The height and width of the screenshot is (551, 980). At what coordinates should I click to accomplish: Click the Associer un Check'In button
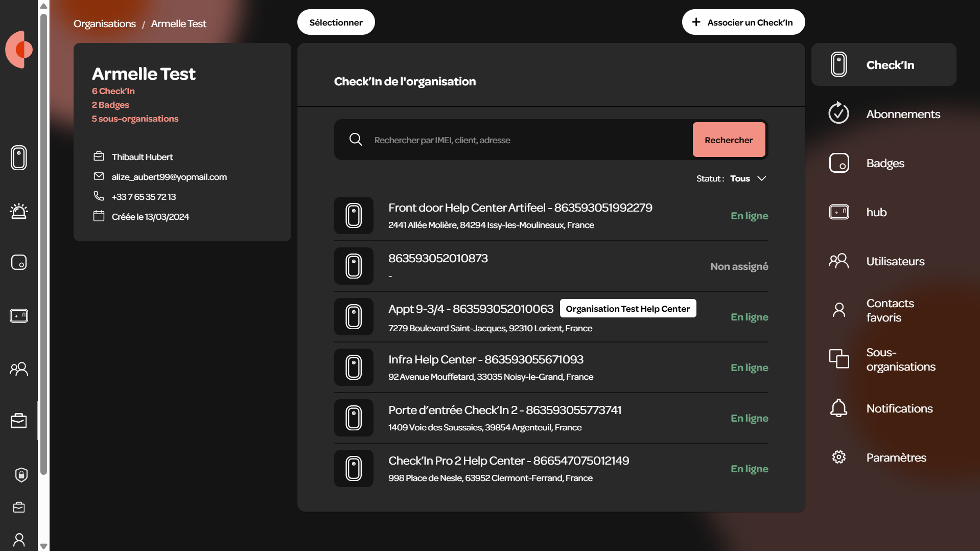coord(743,22)
